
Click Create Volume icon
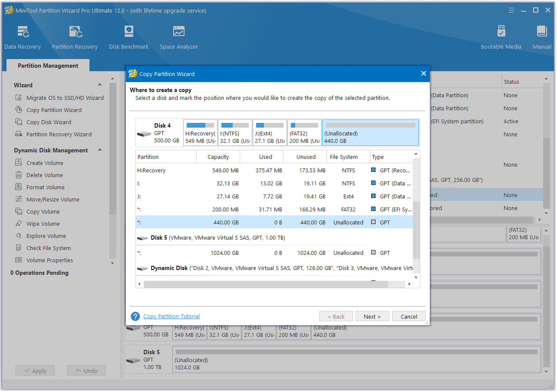[19, 163]
